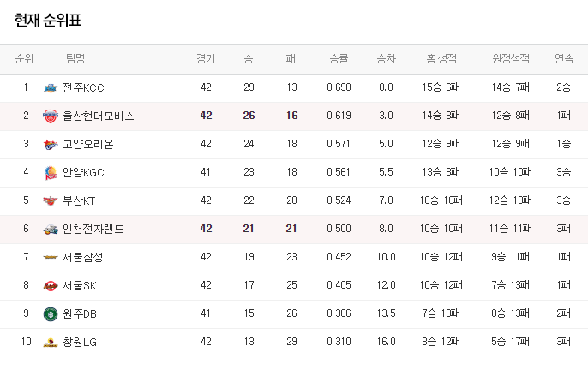Click the 현재 순위표 heading

coord(48,21)
